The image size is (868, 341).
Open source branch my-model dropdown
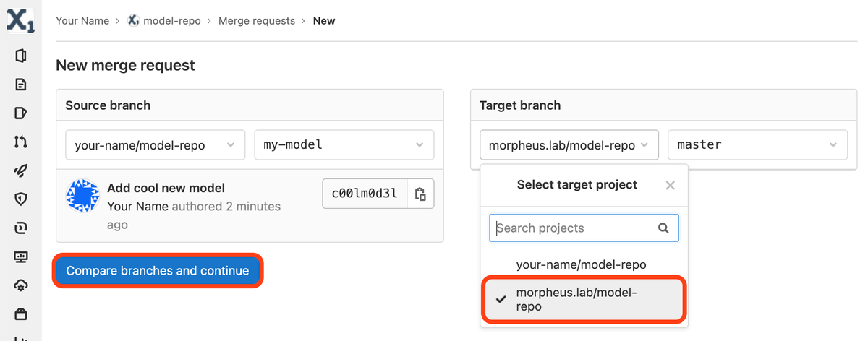pyautogui.click(x=344, y=145)
